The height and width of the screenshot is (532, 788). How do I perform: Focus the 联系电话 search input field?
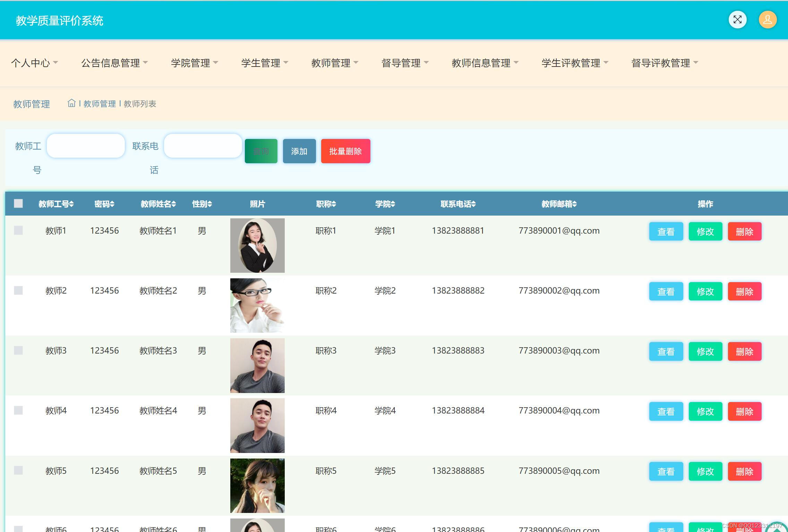click(203, 146)
